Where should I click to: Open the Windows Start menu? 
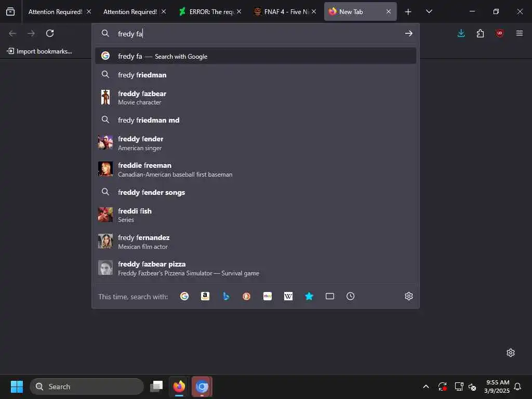(x=17, y=387)
